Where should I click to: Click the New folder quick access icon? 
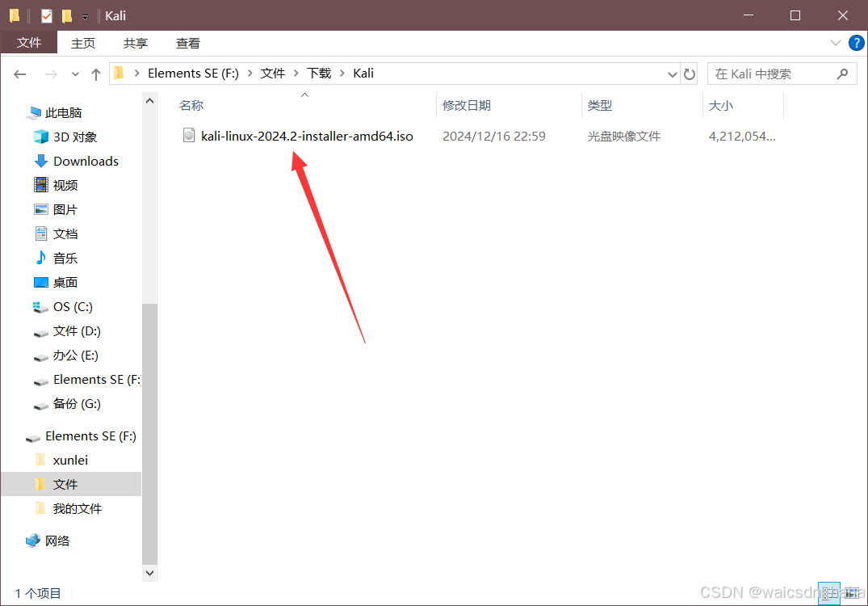(67, 16)
